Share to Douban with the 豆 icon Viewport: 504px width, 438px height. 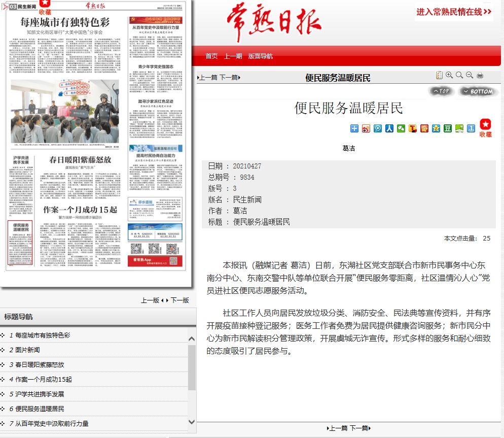[x=448, y=128]
